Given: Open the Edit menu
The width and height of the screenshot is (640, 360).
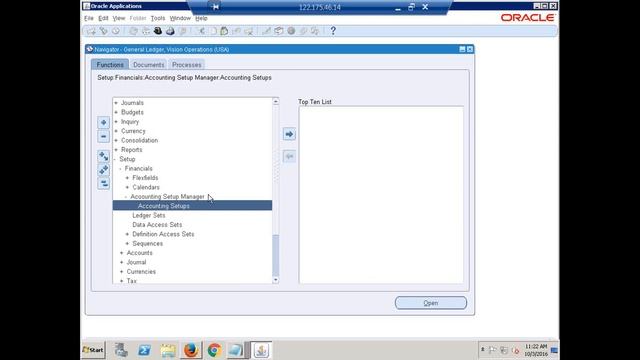Looking at the screenshot, I should (103, 18).
